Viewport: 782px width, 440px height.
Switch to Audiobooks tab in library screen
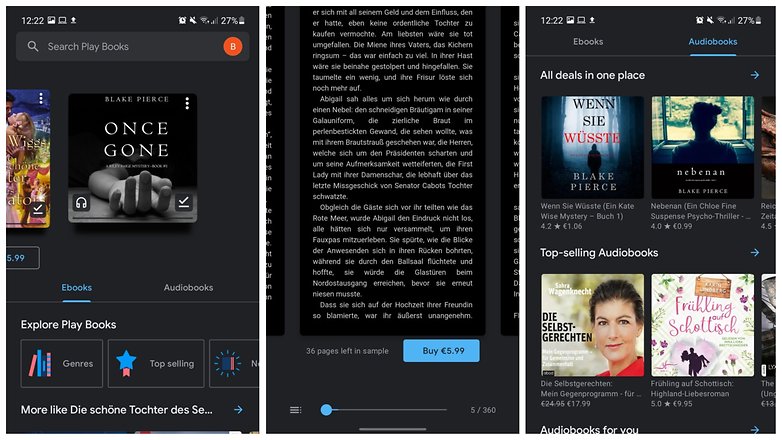pos(189,288)
